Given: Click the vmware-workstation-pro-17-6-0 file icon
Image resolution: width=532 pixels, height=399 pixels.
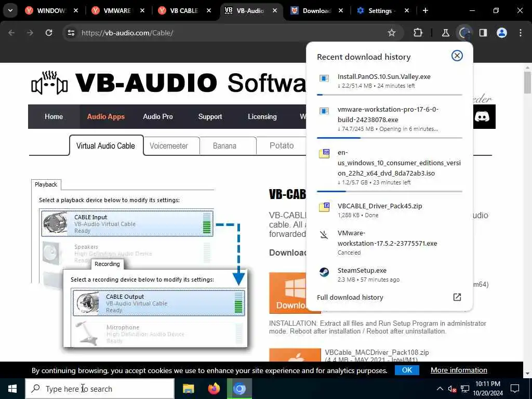Looking at the screenshot, I should pos(324,111).
